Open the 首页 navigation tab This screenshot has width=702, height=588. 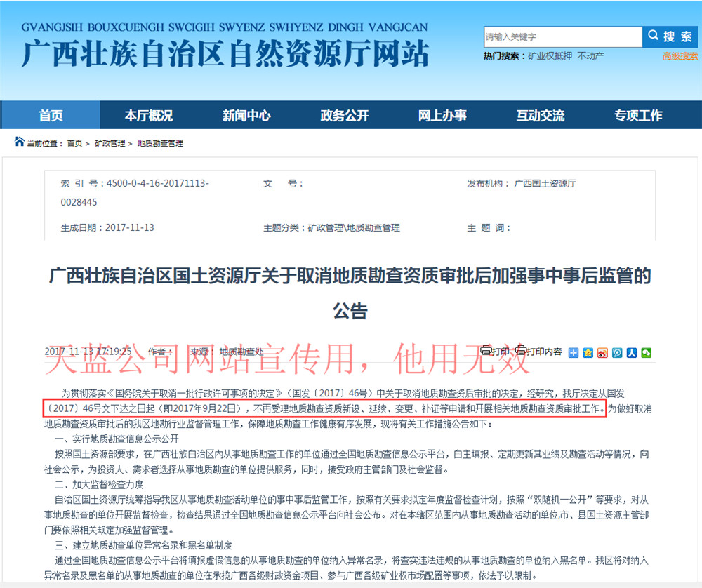(x=51, y=115)
